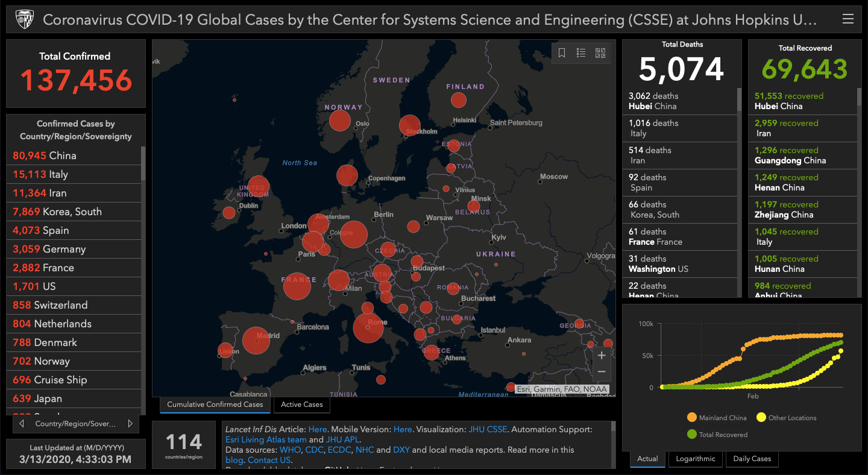Click the confirmed cases list scrollbar
Screen dimensions: 868x475
point(143,163)
